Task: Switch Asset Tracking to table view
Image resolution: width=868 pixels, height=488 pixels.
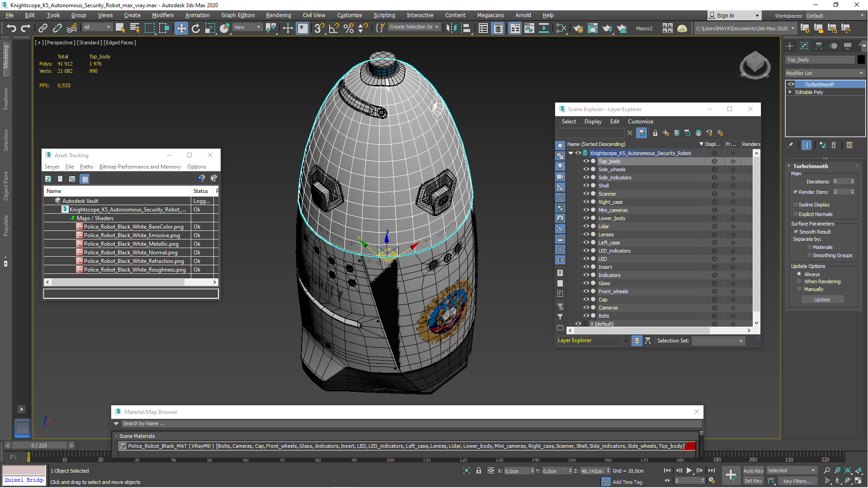Action: point(85,179)
